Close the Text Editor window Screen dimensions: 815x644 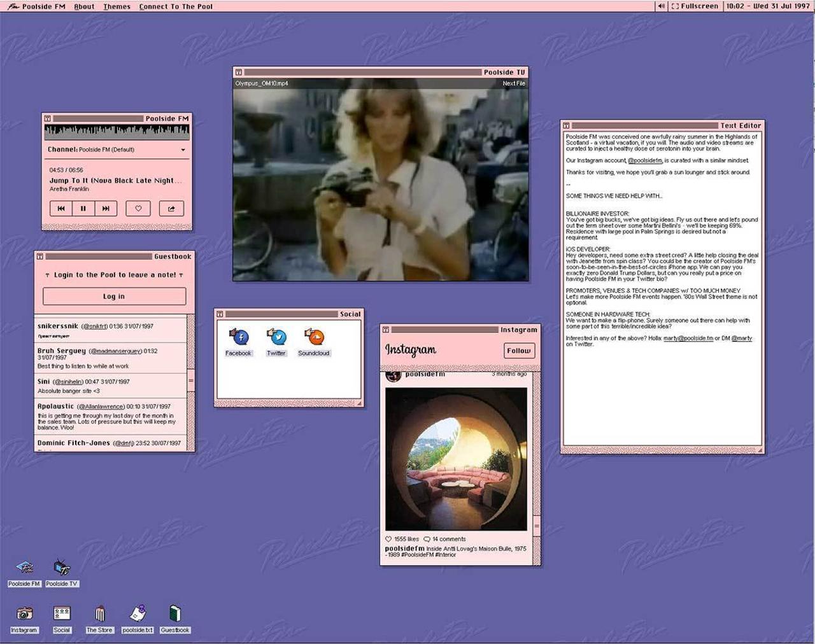pos(566,126)
